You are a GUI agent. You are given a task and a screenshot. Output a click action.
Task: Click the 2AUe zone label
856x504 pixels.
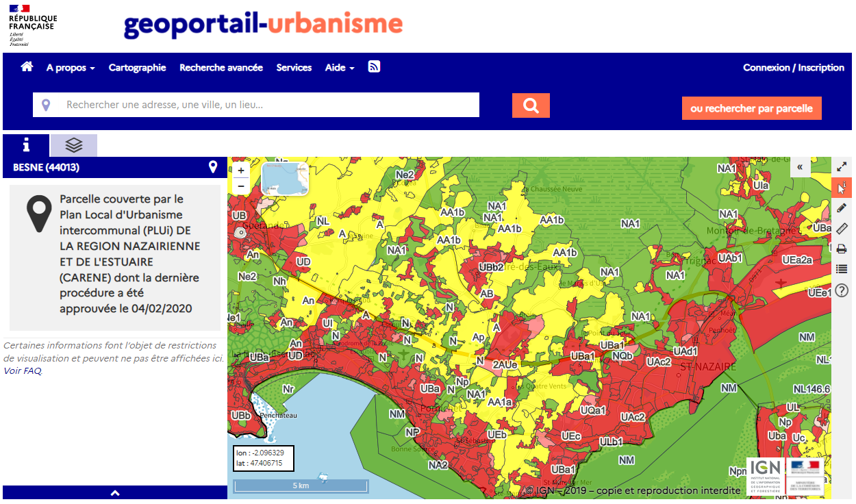(505, 365)
